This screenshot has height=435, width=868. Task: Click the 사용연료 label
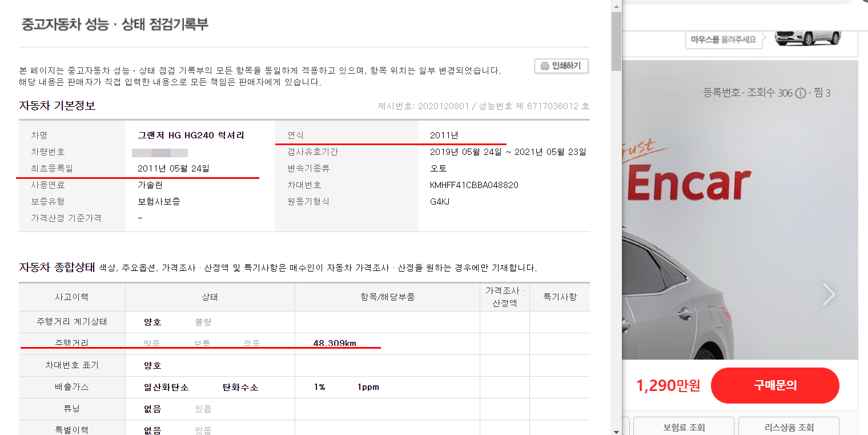point(48,185)
